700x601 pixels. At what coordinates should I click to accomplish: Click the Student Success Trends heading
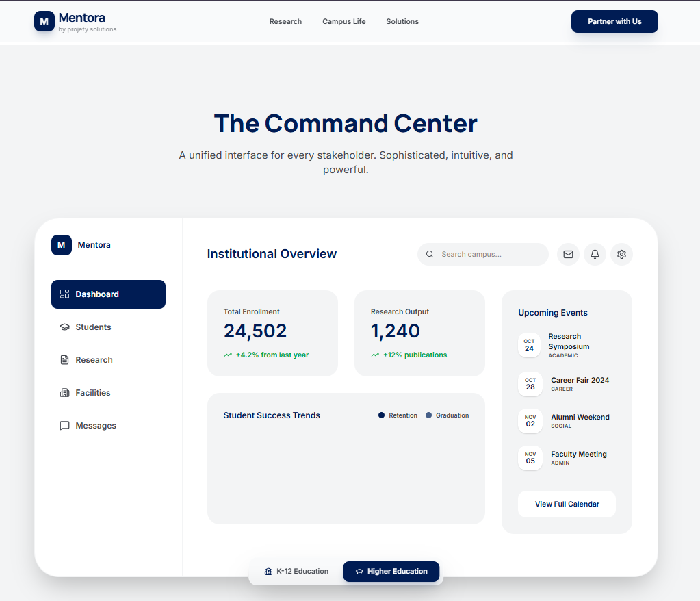[x=272, y=415]
